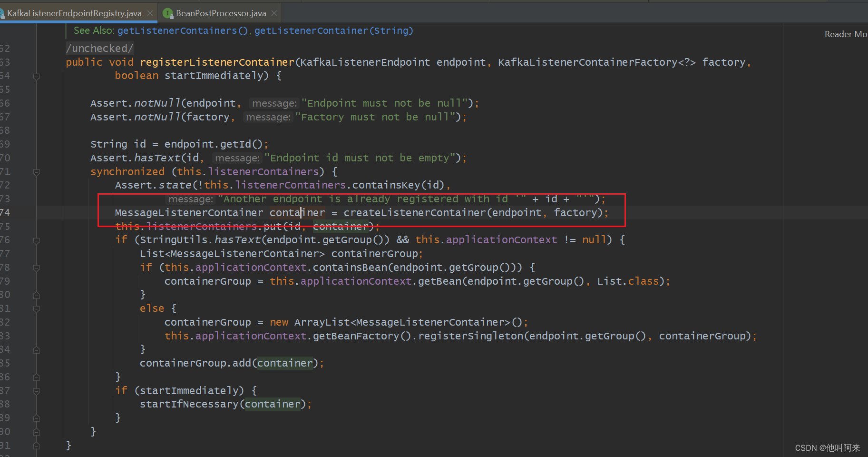Fold the 'if (StringUtils.hasText' block
Screen dimensions: 868x457
click(37, 240)
